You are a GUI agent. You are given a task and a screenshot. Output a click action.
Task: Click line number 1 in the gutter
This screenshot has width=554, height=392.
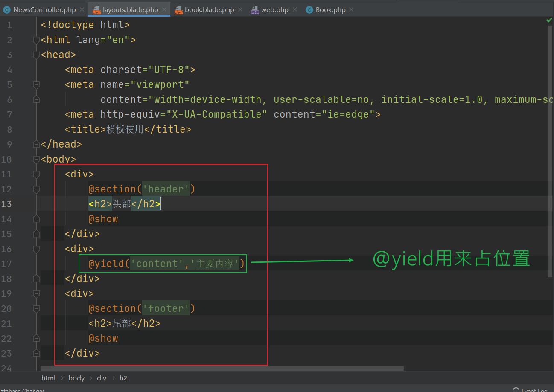pos(9,25)
